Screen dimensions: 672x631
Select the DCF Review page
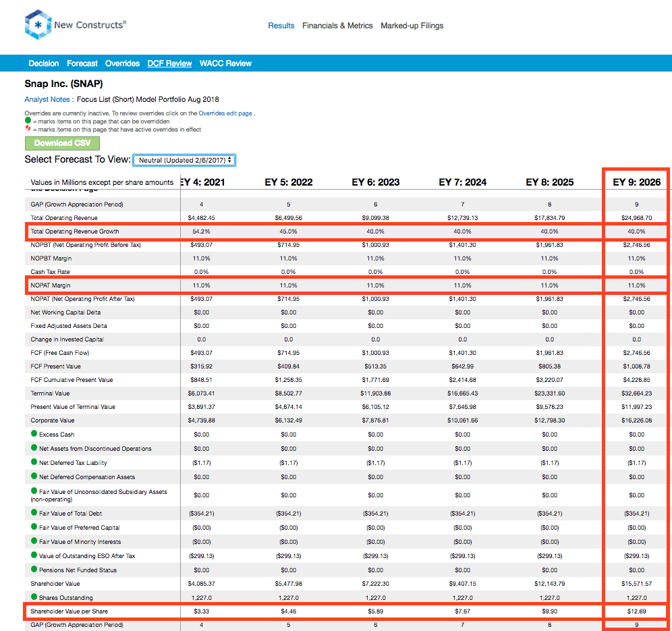pos(169,63)
